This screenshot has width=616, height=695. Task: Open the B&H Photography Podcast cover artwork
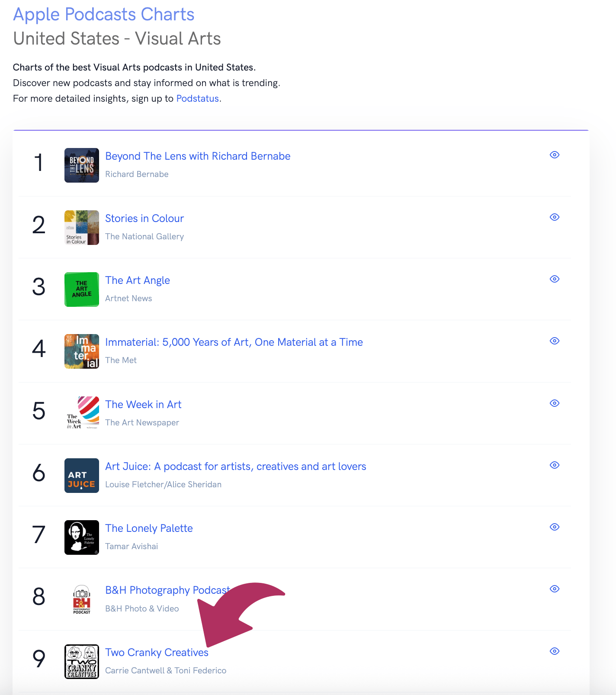82,599
